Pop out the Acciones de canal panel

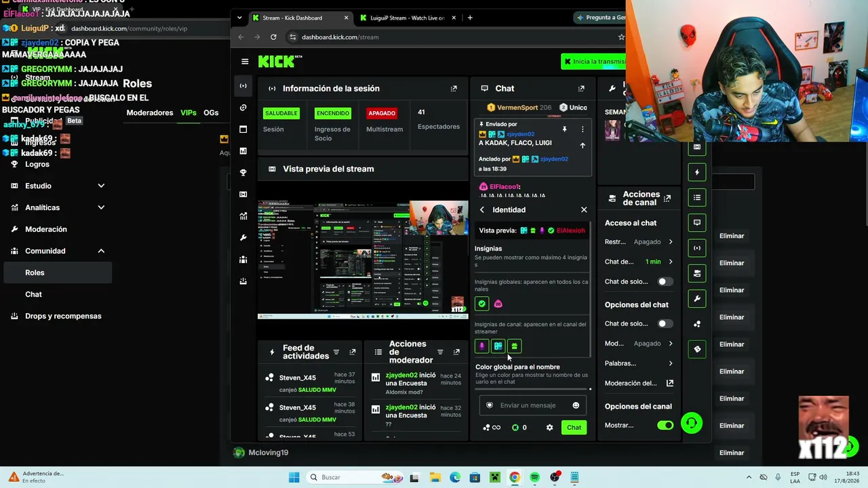667,199
